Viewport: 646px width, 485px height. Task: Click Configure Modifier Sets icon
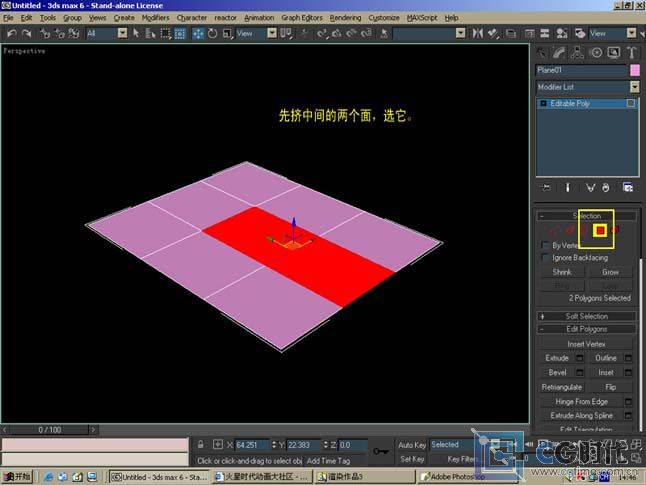pos(628,187)
